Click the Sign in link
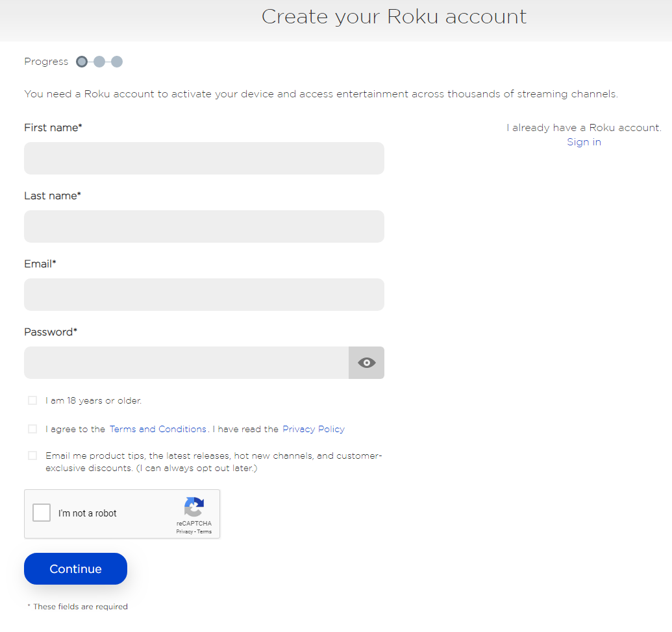This screenshot has height=632, width=672. 583,141
